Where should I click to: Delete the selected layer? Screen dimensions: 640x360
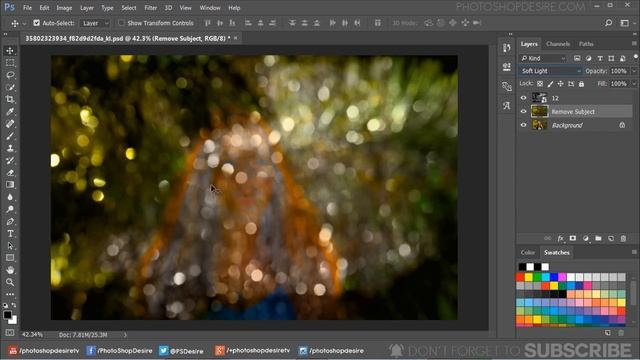pos(623,238)
